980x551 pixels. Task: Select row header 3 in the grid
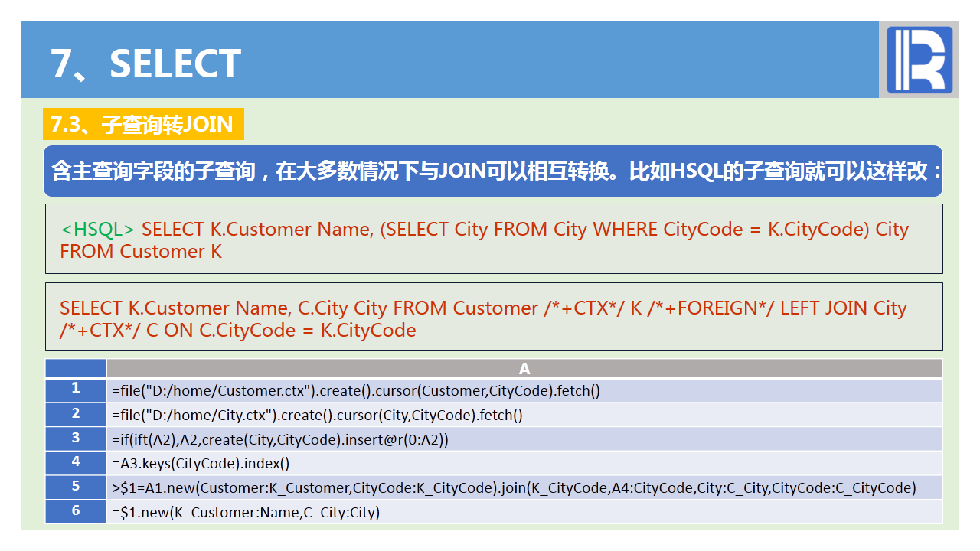point(76,439)
